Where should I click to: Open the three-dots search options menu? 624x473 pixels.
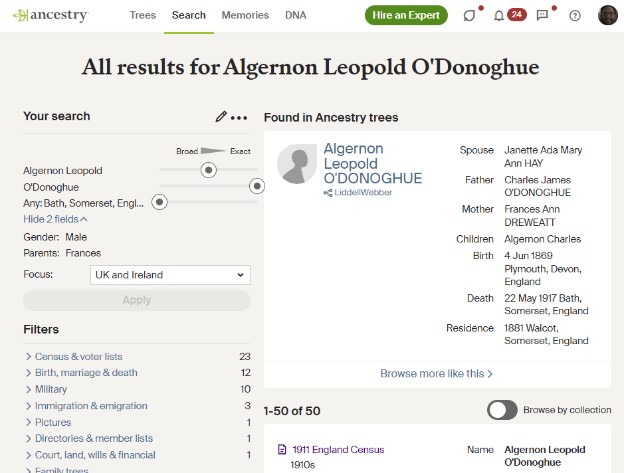point(239,118)
